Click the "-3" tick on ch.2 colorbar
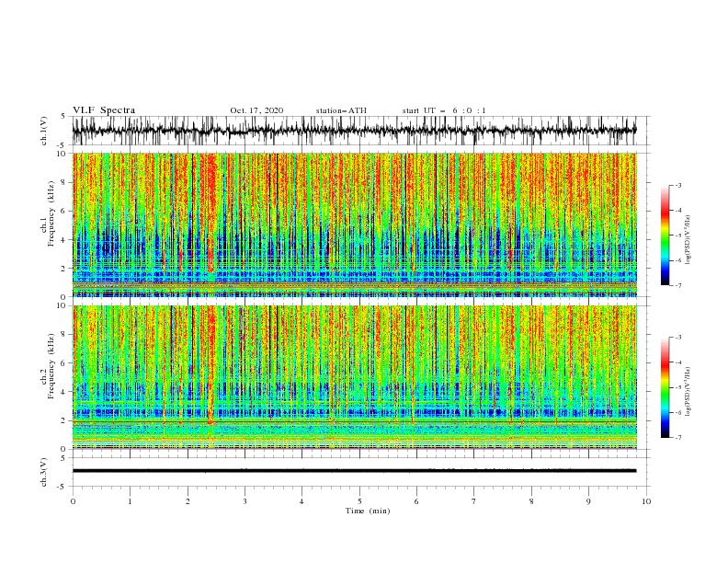Viewport: 728px width, 563px height. point(678,338)
